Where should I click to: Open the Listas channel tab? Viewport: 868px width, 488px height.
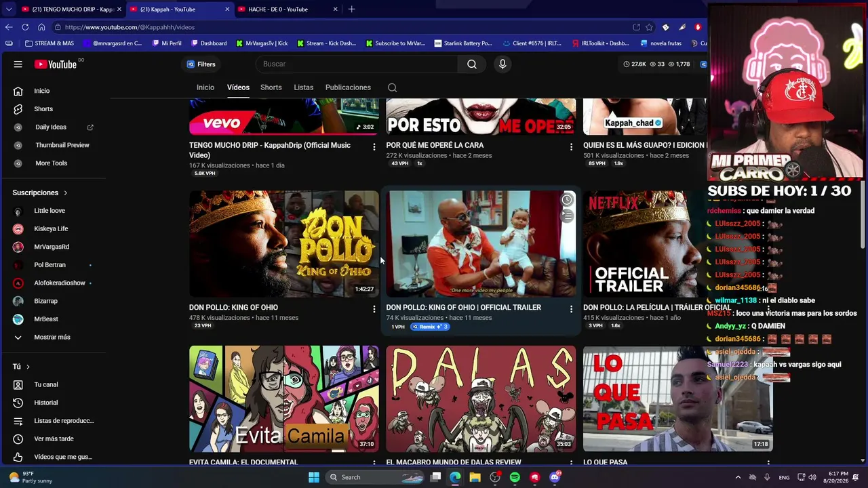click(x=304, y=87)
